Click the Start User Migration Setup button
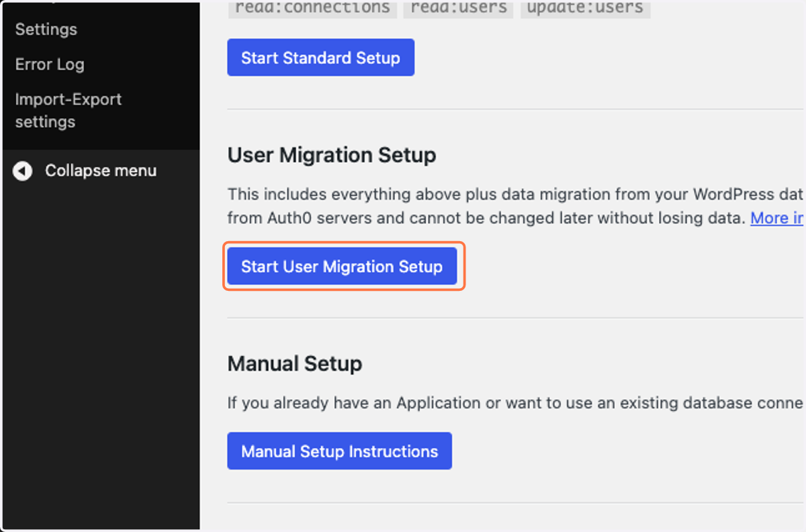Screen dimensions: 806x532 point(343,267)
